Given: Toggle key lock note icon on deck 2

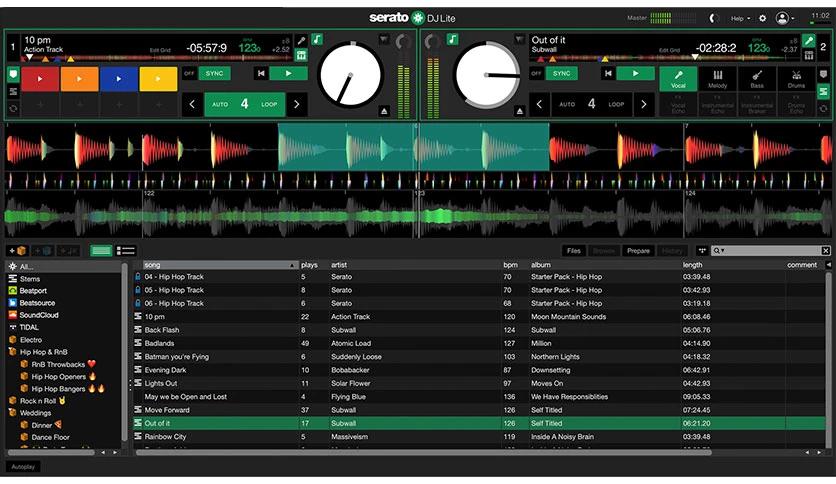Looking at the screenshot, I should click(x=452, y=39).
